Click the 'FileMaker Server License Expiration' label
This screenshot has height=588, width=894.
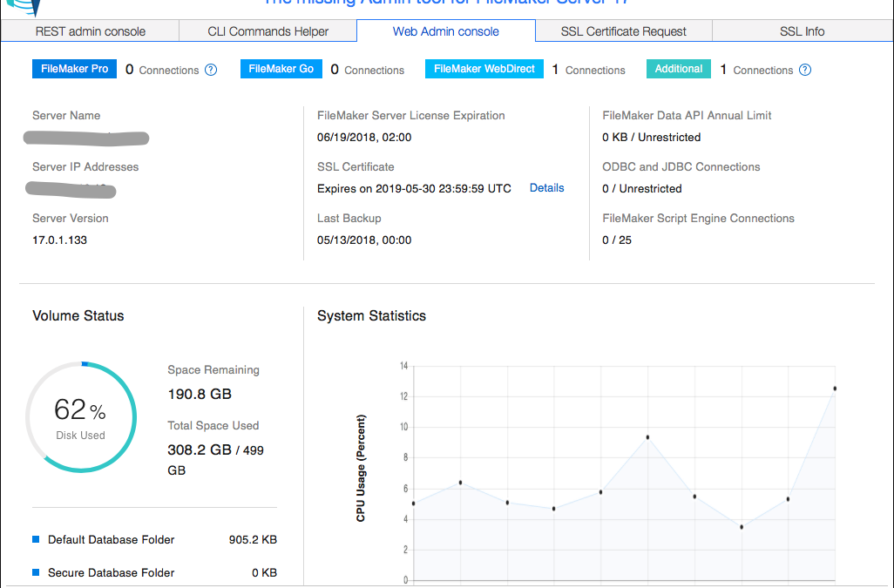tap(411, 116)
